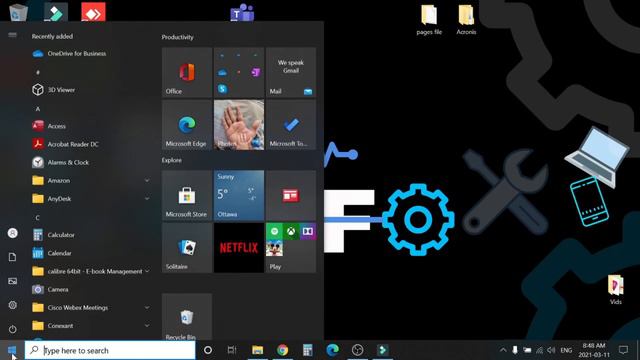The width and height of the screenshot is (640, 360).
Task: Open the Mail tile
Action: (x=291, y=72)
